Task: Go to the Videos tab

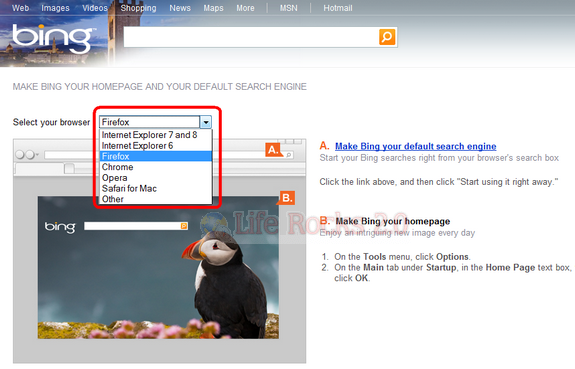Action: [95, 8]
